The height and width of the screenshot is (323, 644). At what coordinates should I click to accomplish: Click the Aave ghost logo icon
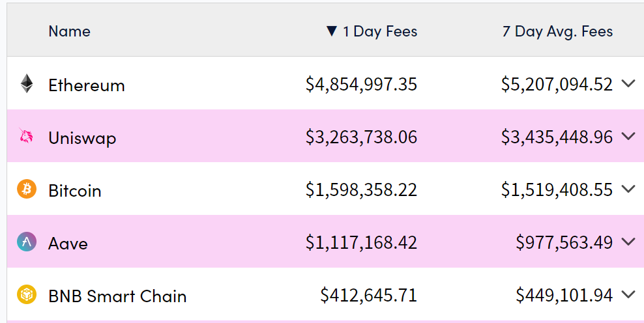point(26,242)
